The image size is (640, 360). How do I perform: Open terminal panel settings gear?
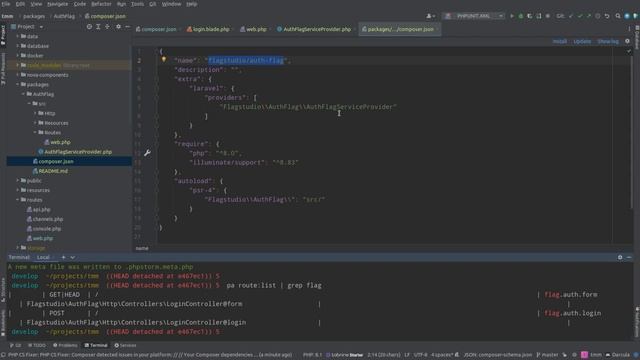point(620,257)
